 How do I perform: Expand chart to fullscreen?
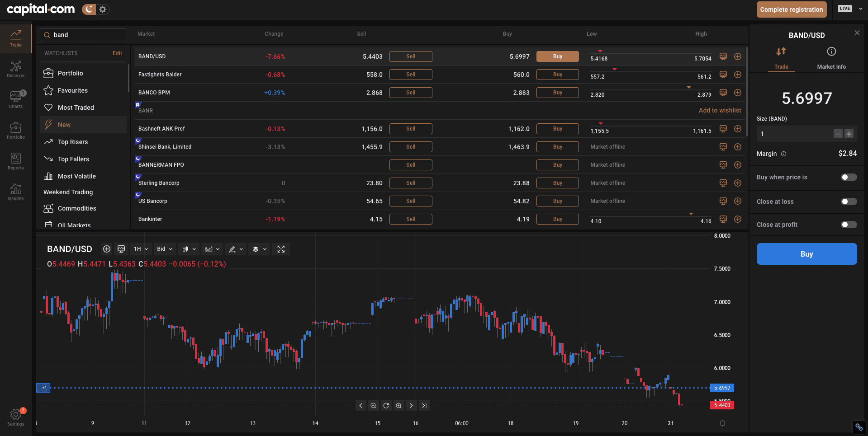(x=281, y=249)
